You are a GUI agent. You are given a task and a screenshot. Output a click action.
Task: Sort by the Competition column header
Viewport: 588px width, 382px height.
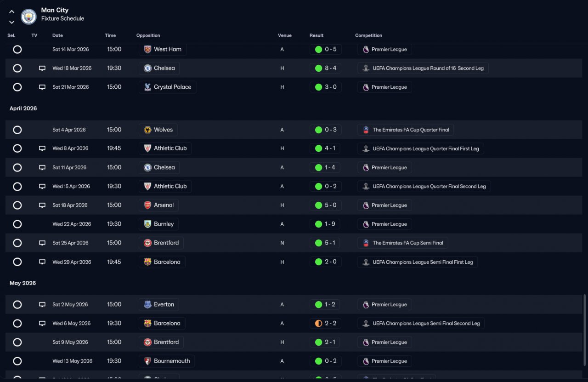[x=368, y=35]
